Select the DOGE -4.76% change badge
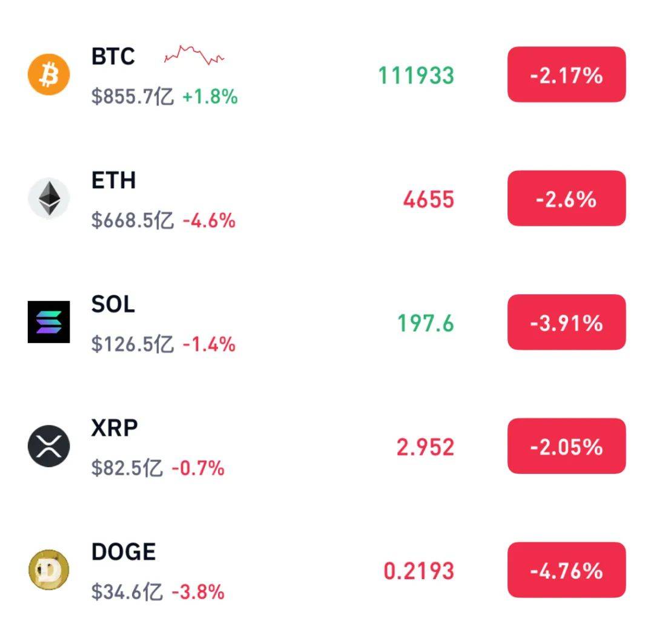This screenshot has width=654, height=644. [x=566, y=570]
